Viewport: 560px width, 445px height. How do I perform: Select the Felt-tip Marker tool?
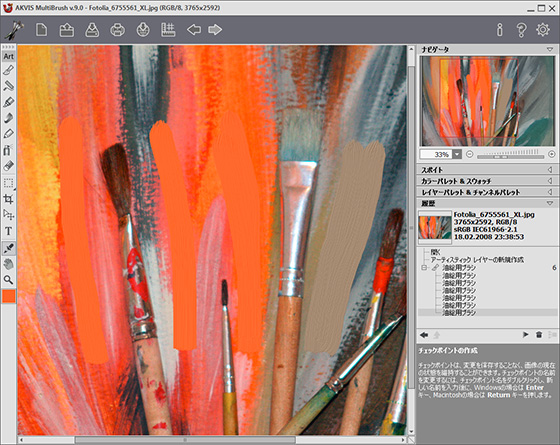[x=9, y=102]
